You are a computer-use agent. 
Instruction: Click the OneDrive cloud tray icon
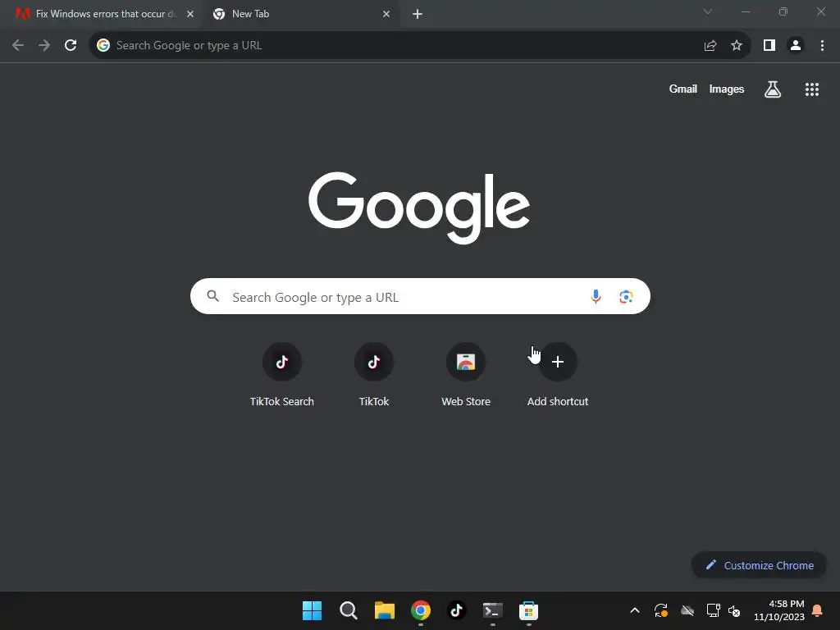click(x=687, y=610)
